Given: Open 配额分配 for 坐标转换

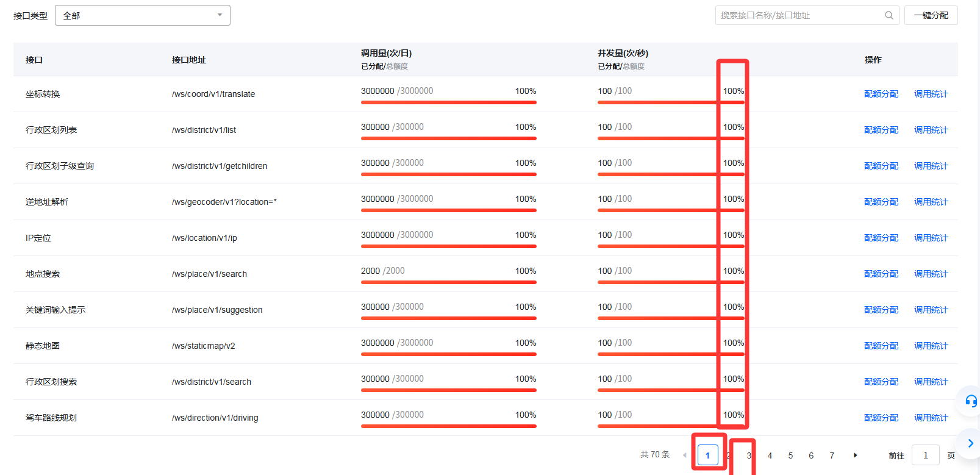Looking at the screenshot, I should tap(881, 94).
